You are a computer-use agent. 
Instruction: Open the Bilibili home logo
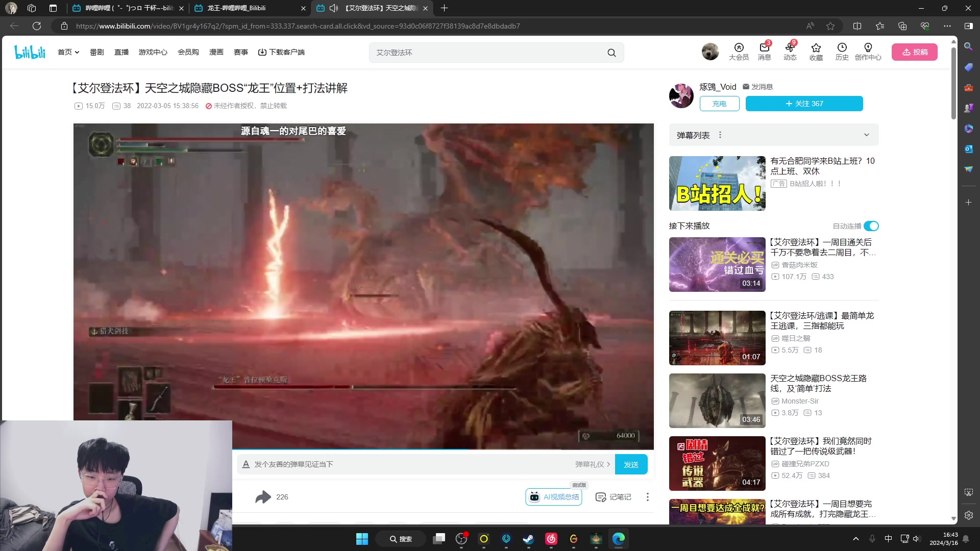pos(30,52)
